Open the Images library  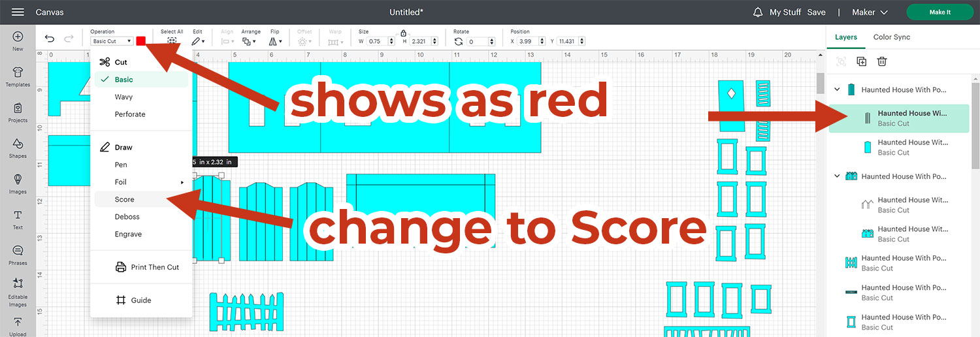tap(18, 184)
